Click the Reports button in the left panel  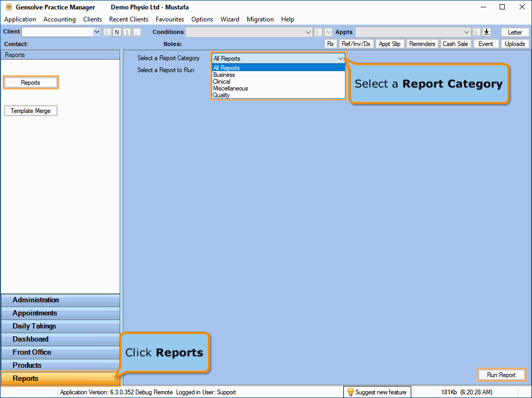(x=30, y=83)
